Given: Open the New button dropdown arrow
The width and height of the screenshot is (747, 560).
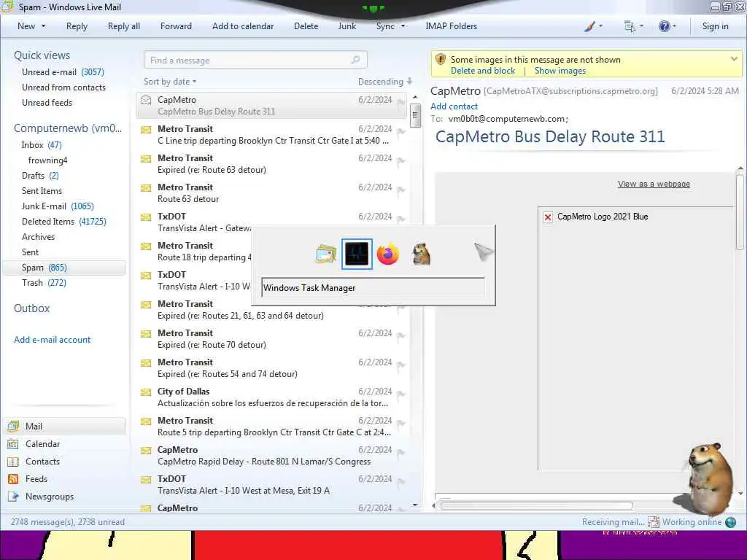Looking at the screenshot, I should [x=43, y=26].
